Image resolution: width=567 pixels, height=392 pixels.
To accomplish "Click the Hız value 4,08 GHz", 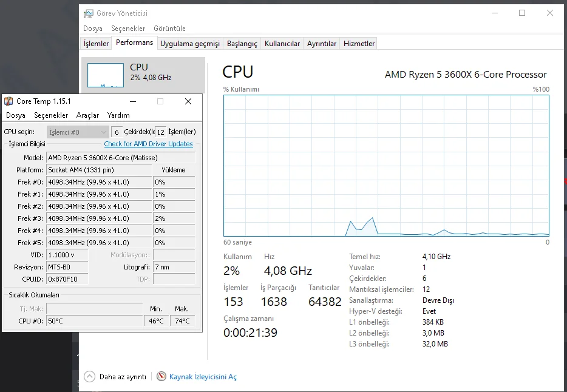I will pos(288,271).
